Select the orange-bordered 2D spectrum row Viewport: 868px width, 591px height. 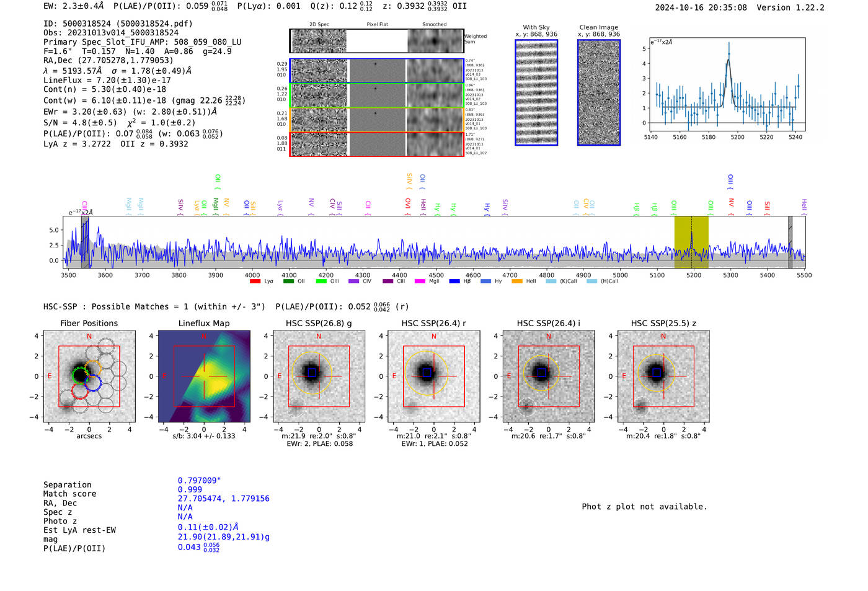click(376, 120)
